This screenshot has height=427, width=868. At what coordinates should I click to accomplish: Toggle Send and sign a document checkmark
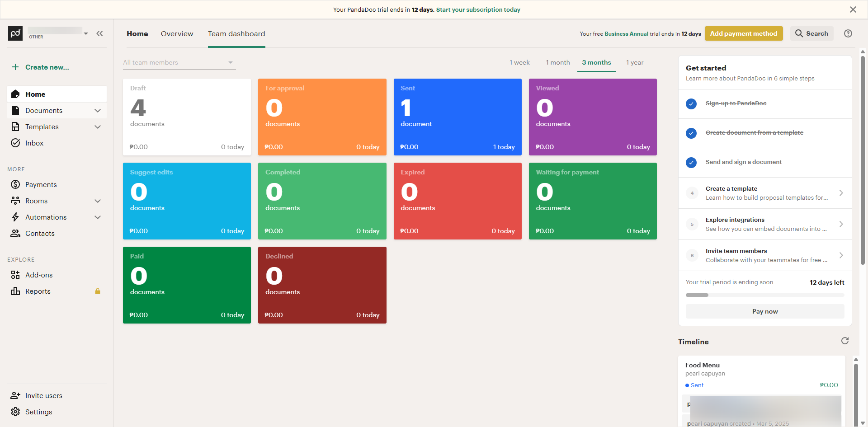691,163
